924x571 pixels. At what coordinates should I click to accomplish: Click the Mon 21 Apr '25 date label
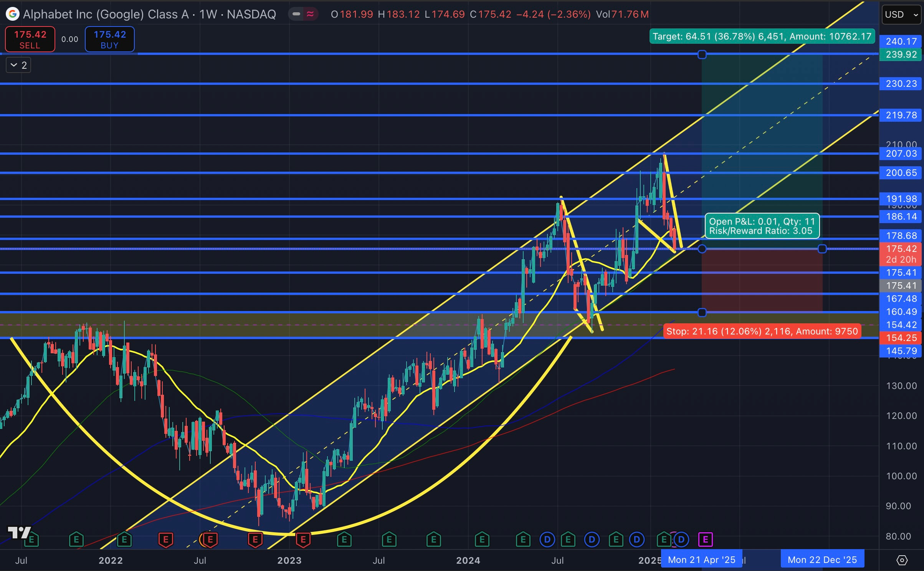tap(701, 560)
